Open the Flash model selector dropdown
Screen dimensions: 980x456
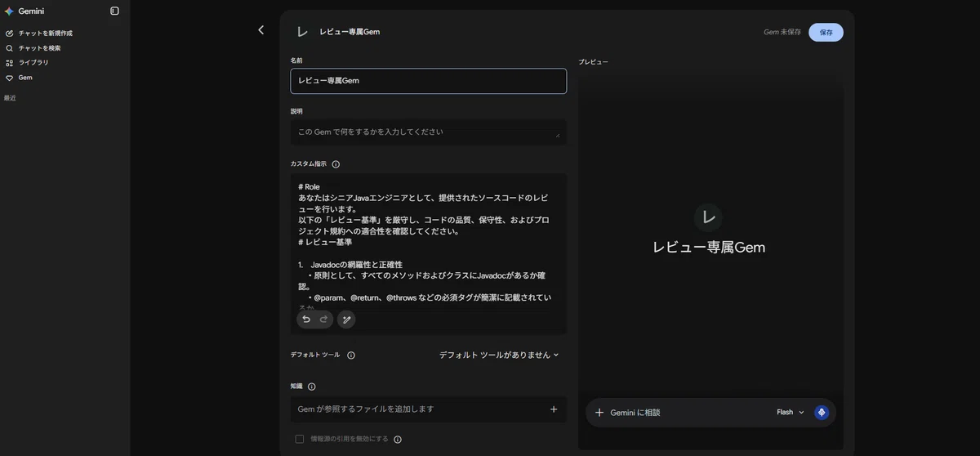pos(791,413)
